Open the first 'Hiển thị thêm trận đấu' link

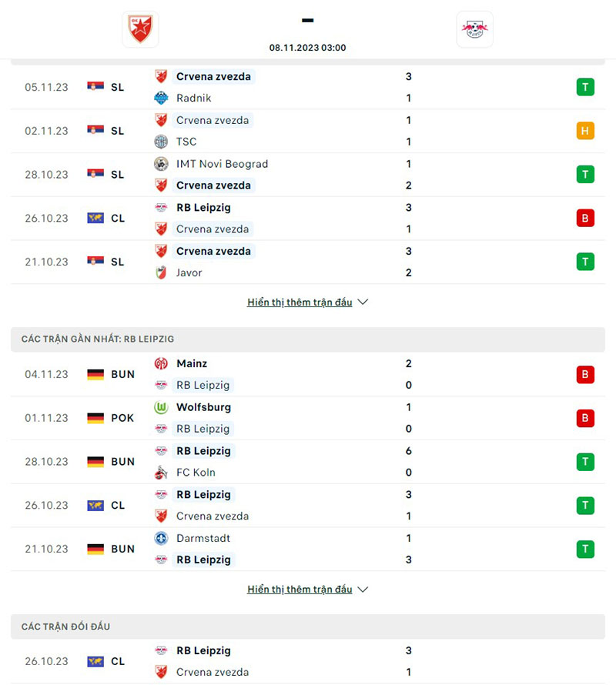coord(300,302)
